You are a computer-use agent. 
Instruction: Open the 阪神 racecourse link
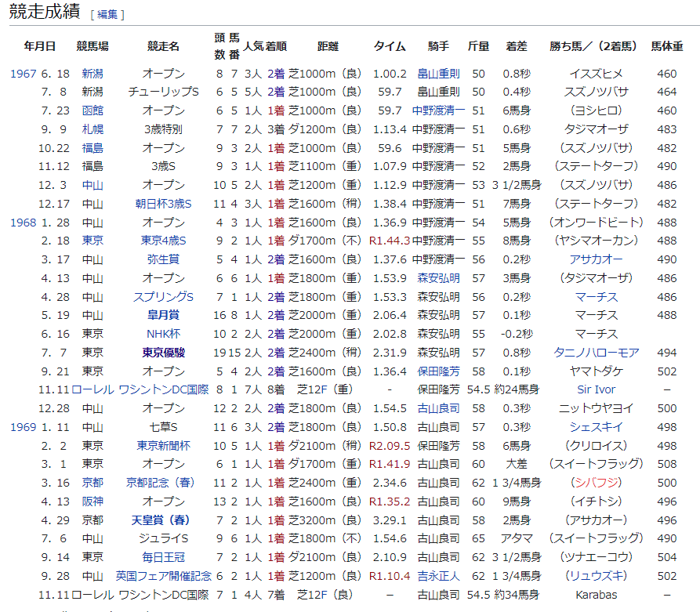(92, 502)
